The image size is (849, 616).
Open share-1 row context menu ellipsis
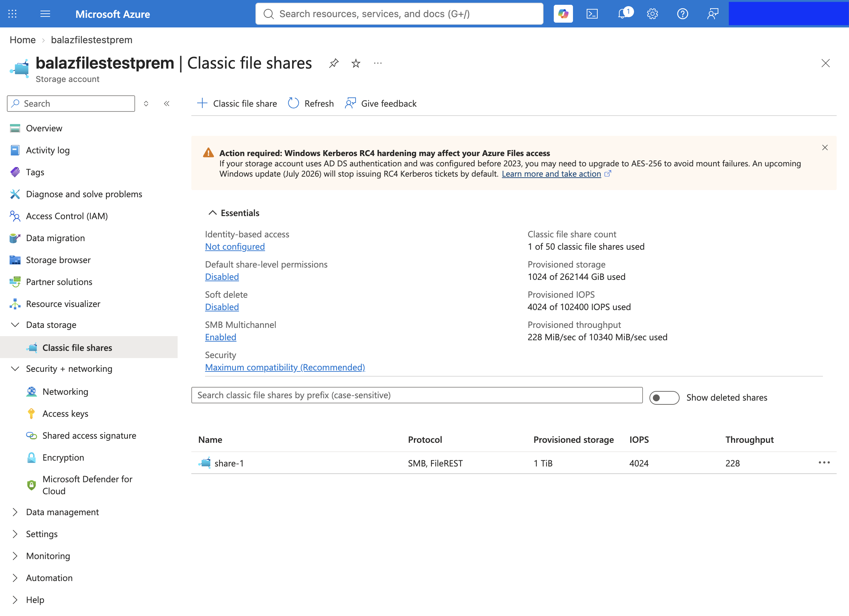[824, 463]
